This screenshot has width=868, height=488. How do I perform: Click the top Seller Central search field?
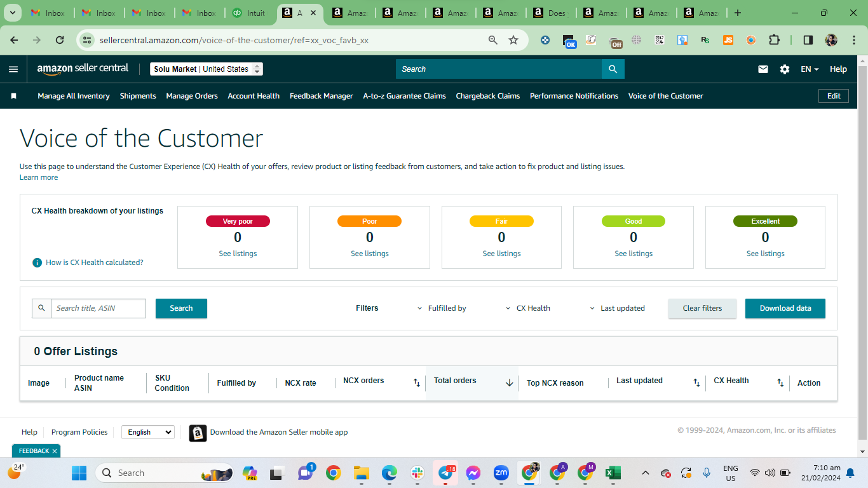(499, 69)
